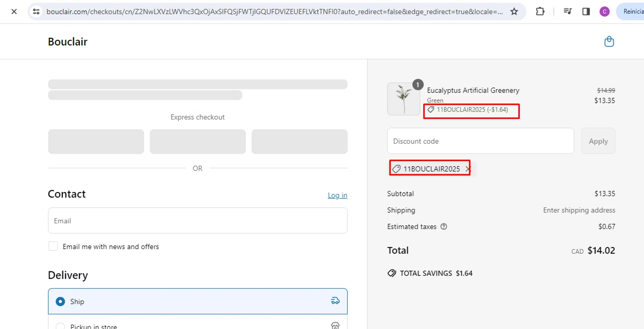Open site information icon in address bar
Screen dimensions: 644x329
click(x=36, y=12)
